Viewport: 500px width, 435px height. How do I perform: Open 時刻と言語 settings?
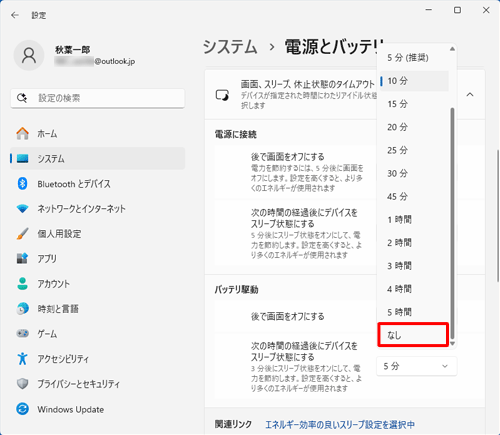coord(97,309)
